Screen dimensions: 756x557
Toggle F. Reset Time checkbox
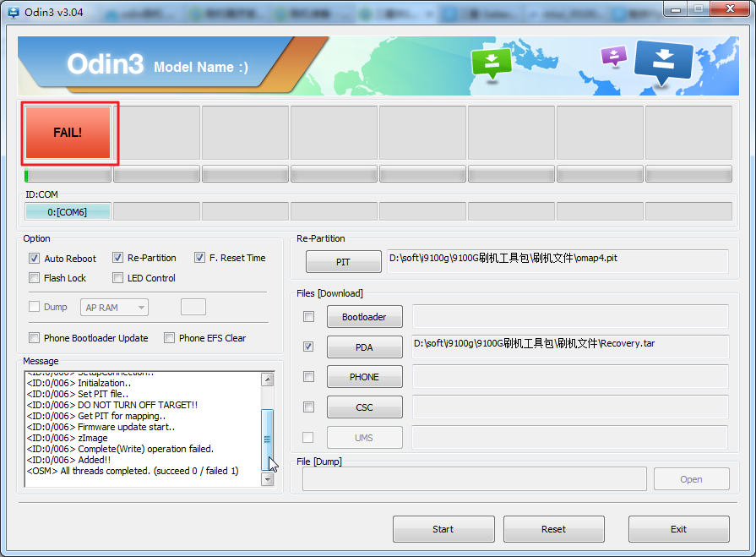[199, 258]
